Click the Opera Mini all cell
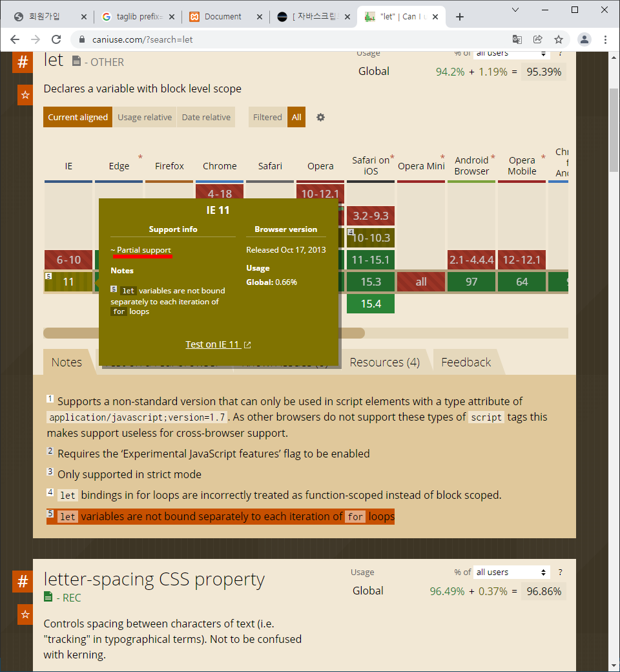620x672 pixels. pyautogui.click(x=420, y=282)
